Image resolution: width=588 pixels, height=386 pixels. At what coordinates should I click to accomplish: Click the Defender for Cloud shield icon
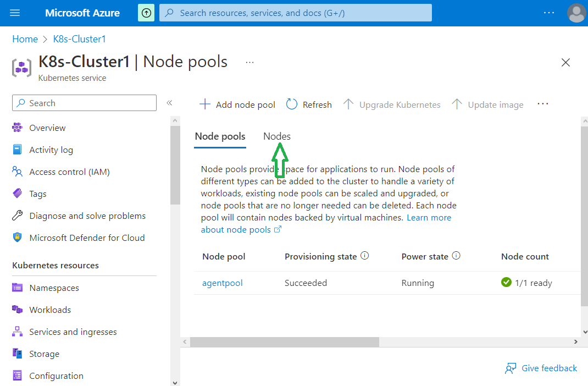17,238
